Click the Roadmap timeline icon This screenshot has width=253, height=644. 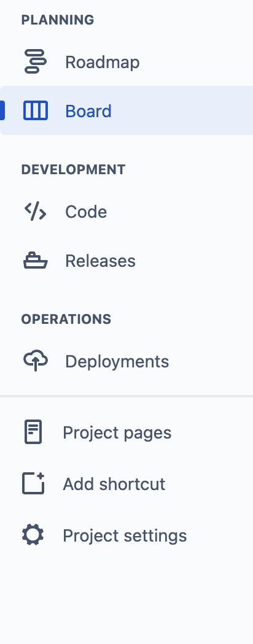point(36,61)
